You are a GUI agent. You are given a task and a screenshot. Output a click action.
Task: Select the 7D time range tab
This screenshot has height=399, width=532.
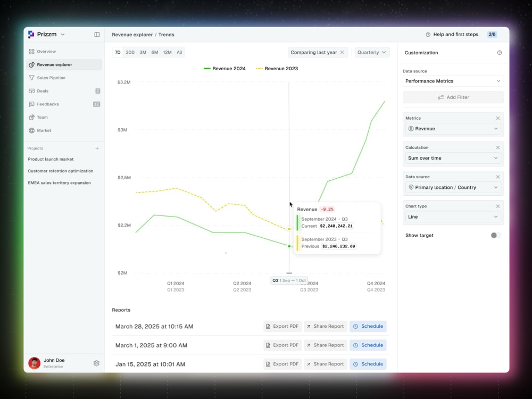[118, 52]
